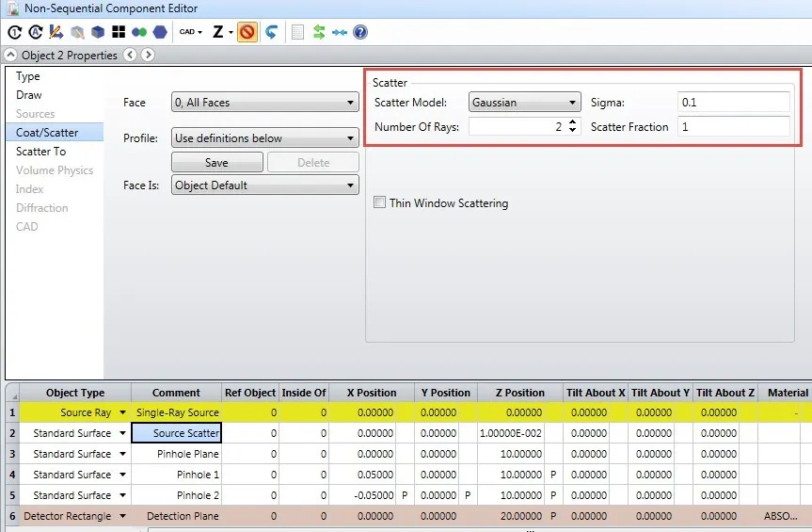Click the green swap arrows icon
The height and width of the screenshot is (532, 812).
[x=319, y=32]
